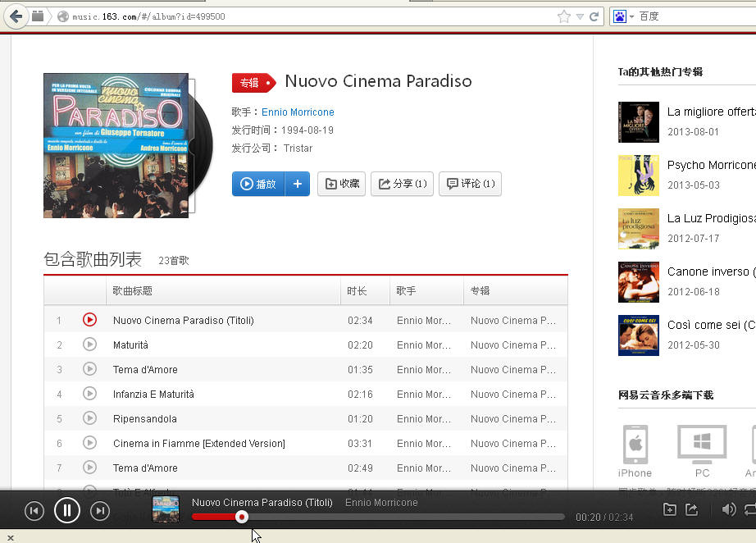
Task: Play track 1 Nuovo Cinema Paradiso (Titoli)
Action: [89, 320]
